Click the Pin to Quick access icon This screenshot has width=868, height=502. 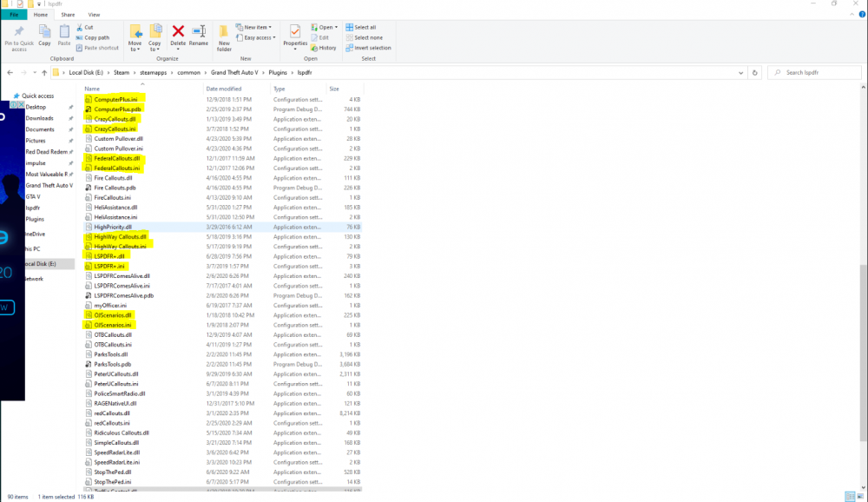point(19,33)
